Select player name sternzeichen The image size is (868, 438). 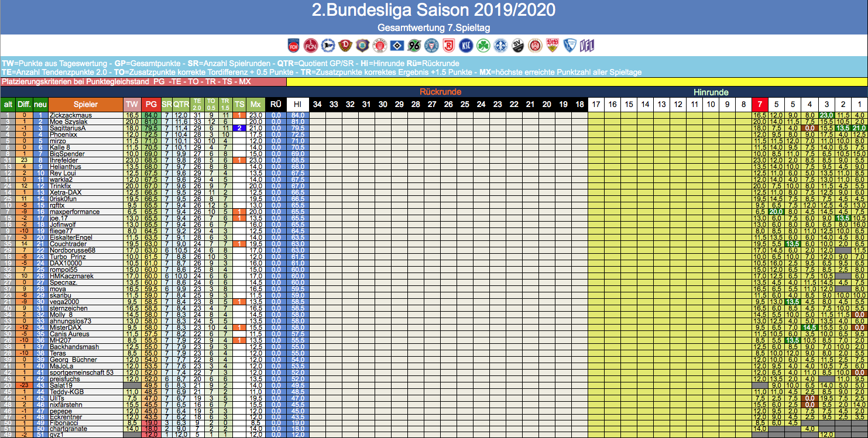point(68,308)
